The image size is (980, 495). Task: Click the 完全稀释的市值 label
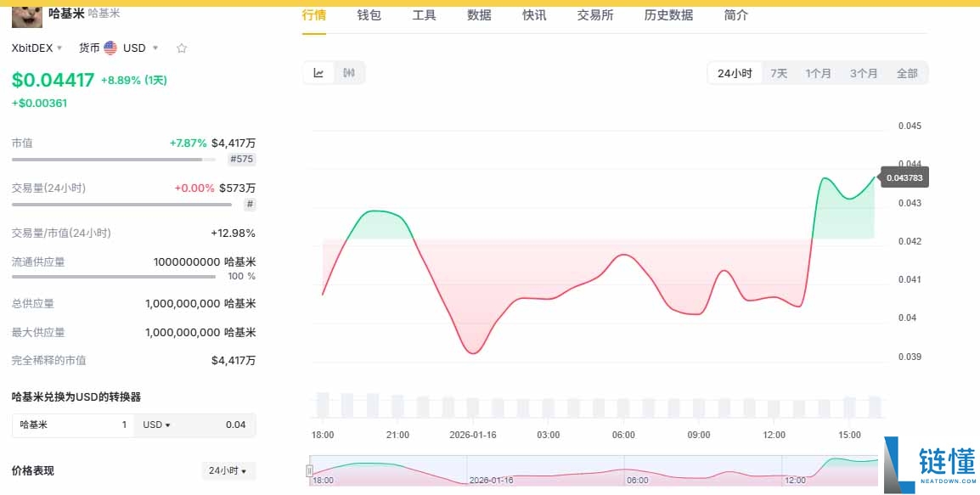(x=48, y=361)
